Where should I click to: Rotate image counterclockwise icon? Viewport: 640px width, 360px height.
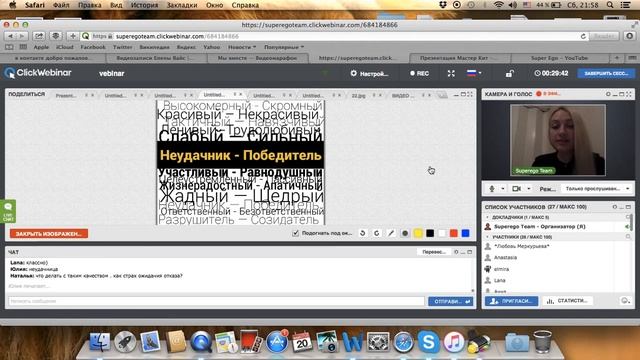tap(362, 233)
